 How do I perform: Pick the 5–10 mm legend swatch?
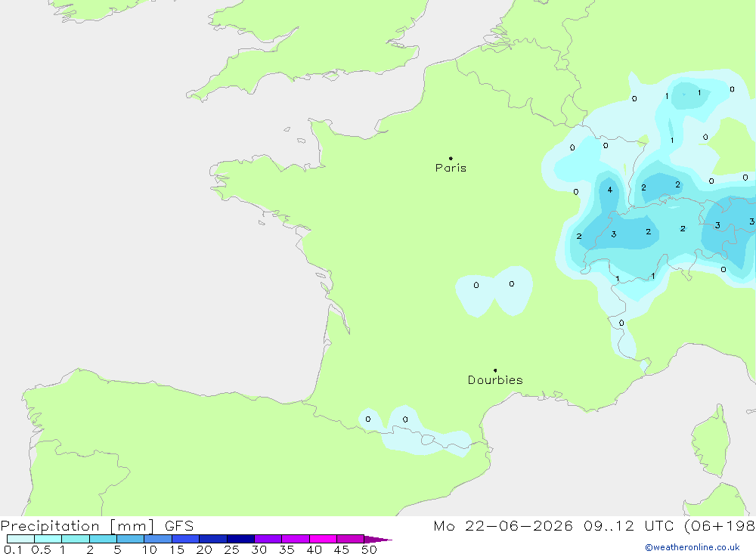pyautogui.click(x=130, y=539)
